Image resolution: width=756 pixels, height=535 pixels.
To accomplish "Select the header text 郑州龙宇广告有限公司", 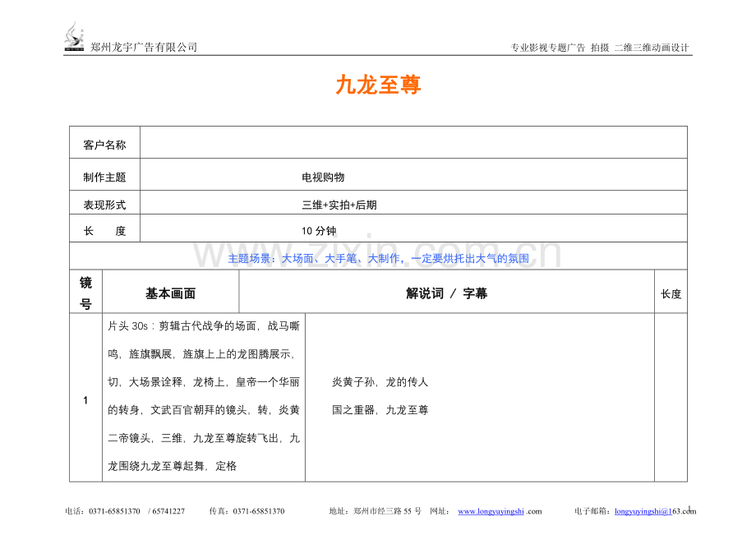I will point(144,47).
